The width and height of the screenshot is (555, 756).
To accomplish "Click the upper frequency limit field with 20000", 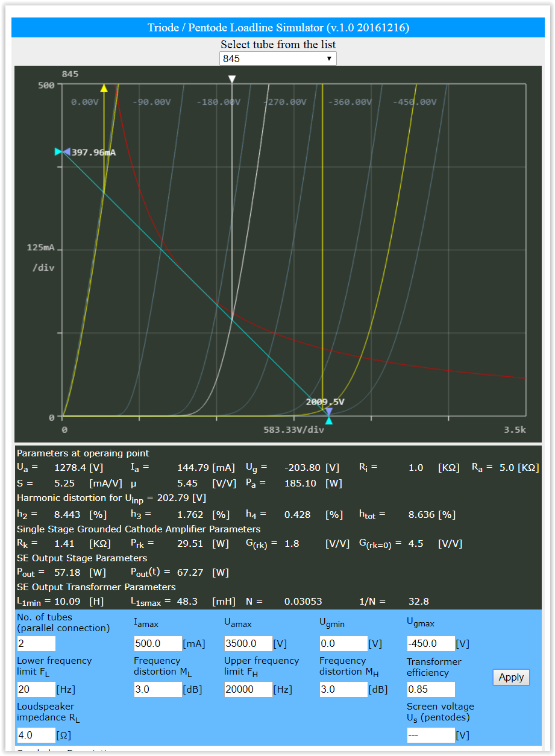I will [x=248, y=689].
